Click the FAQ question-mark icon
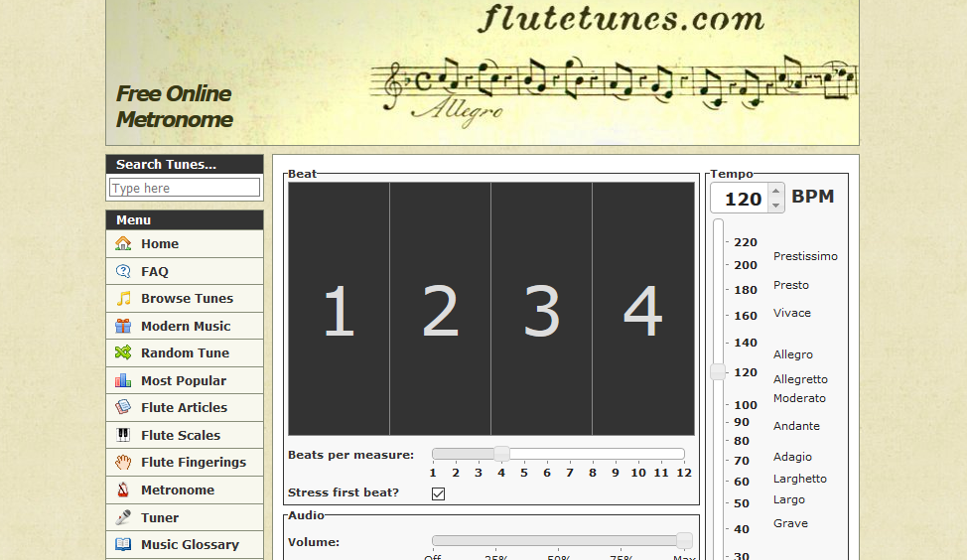Viewport: 967px width, 560px height. coord(123,271)
